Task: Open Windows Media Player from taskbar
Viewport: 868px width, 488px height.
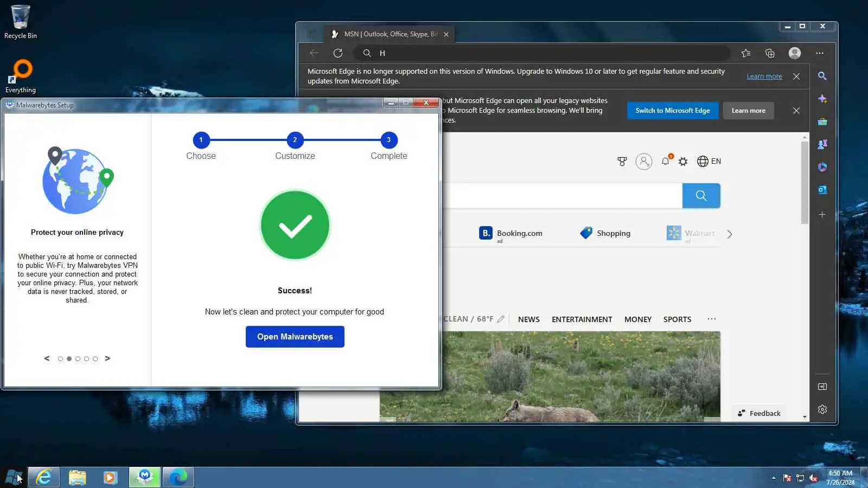Action: click(x=111, y=477)
